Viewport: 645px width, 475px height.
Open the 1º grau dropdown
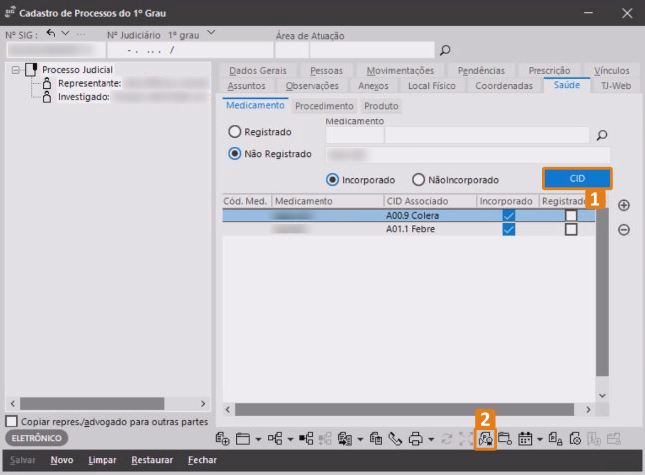click(x=211, y=34)
